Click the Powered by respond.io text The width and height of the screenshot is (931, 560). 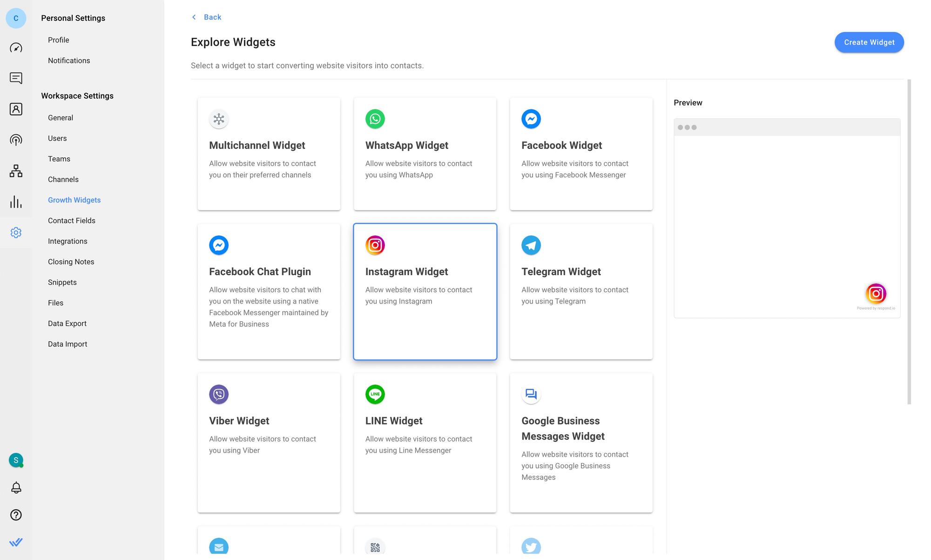tap(876, 308)
